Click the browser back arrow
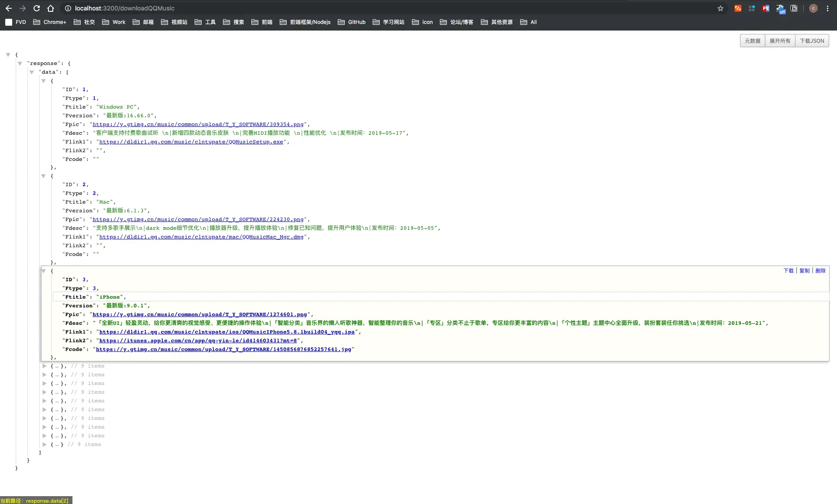Viewport: 837px width, 504px height. [x=9, y=8]
